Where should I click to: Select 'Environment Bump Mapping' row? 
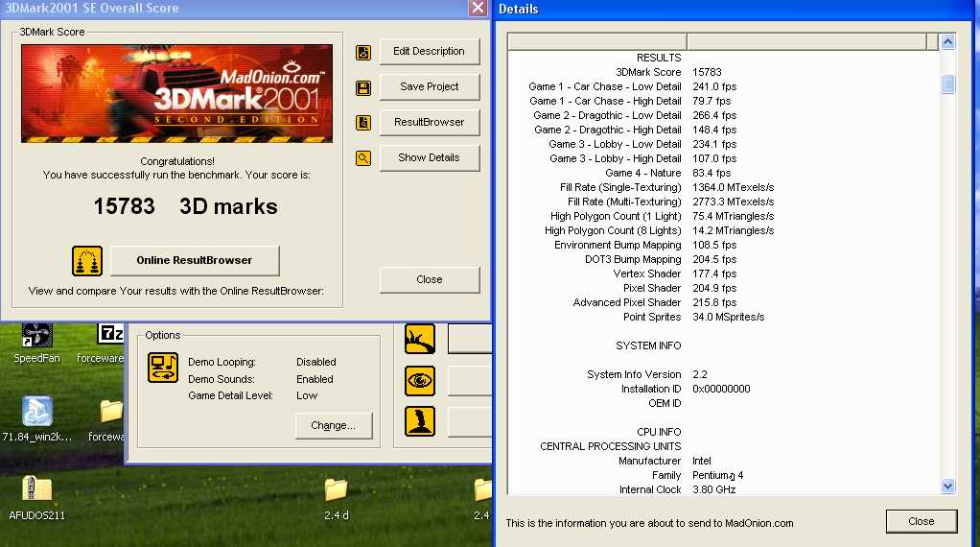[x=723, y=245]
